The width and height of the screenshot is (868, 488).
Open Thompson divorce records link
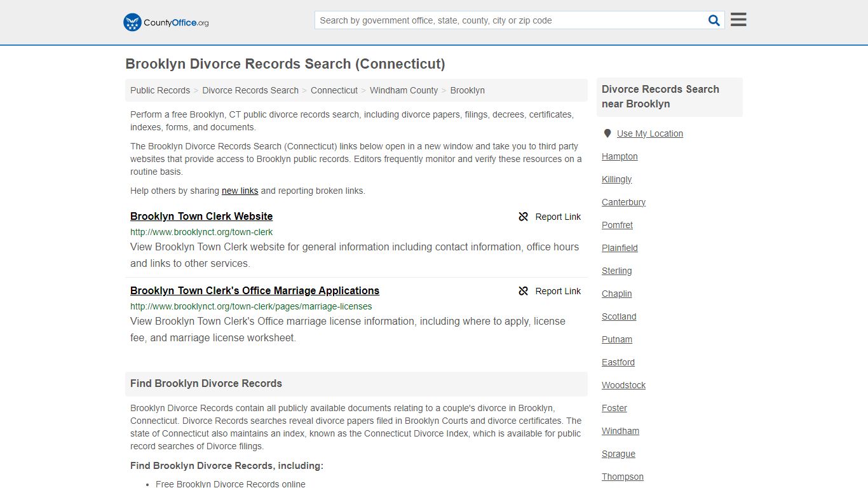point(623,477)
